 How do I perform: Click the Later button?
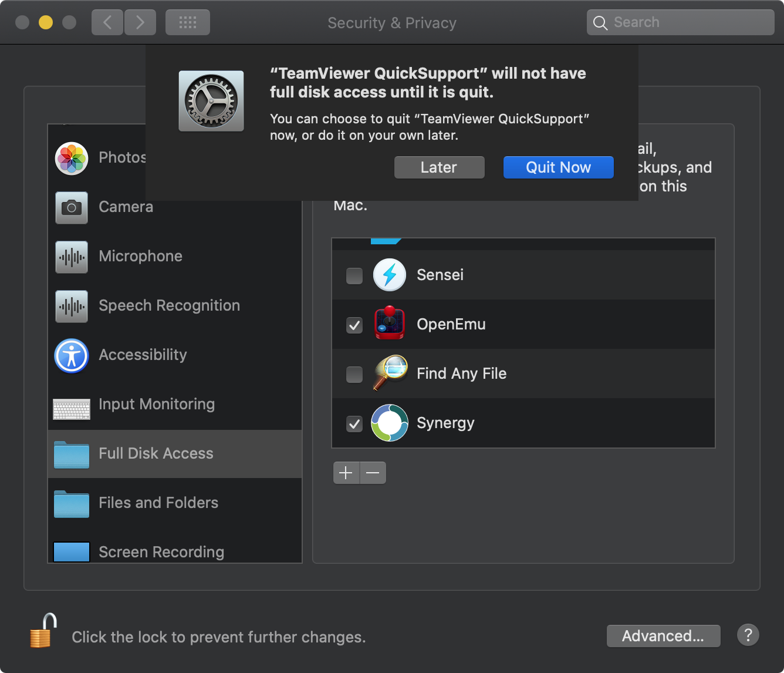[x=440, y=167]
